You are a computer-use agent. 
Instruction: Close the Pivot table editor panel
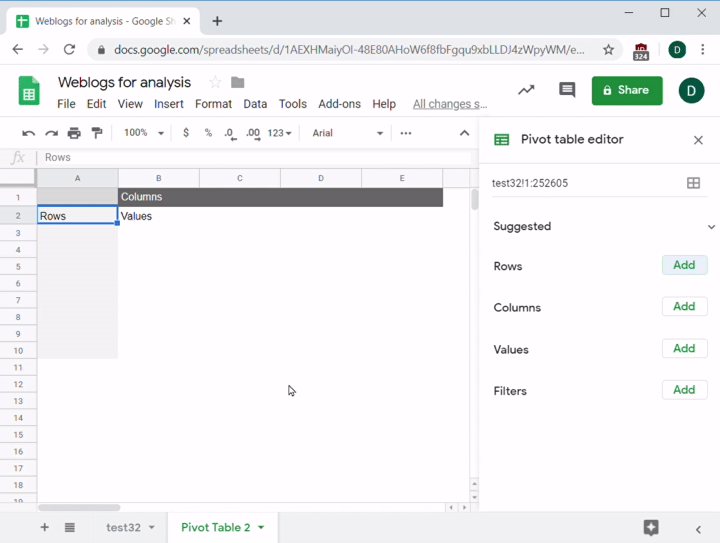click(698, 140)
